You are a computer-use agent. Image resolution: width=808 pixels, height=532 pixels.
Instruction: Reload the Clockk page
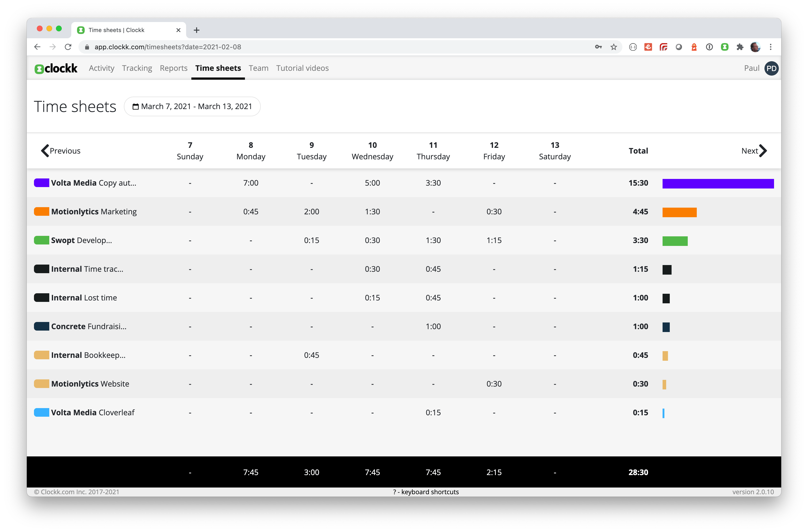pyautogui.click(x=68, y=47)
